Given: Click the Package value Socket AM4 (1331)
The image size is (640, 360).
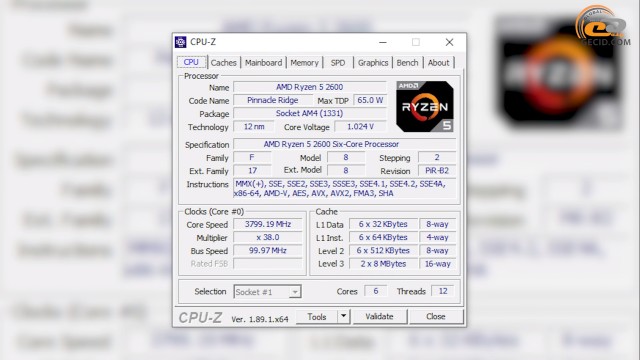Looking at the screenshot, I should point(310,113).
